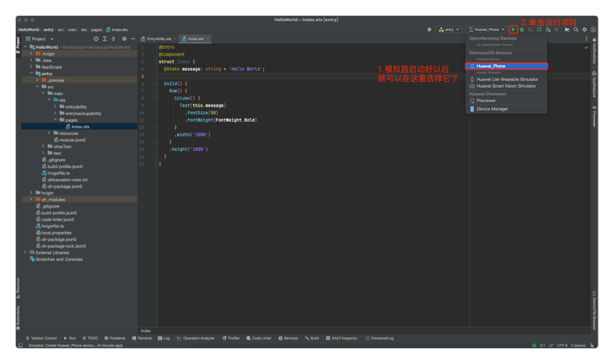Open the Profiler tool window

(230, 339)
